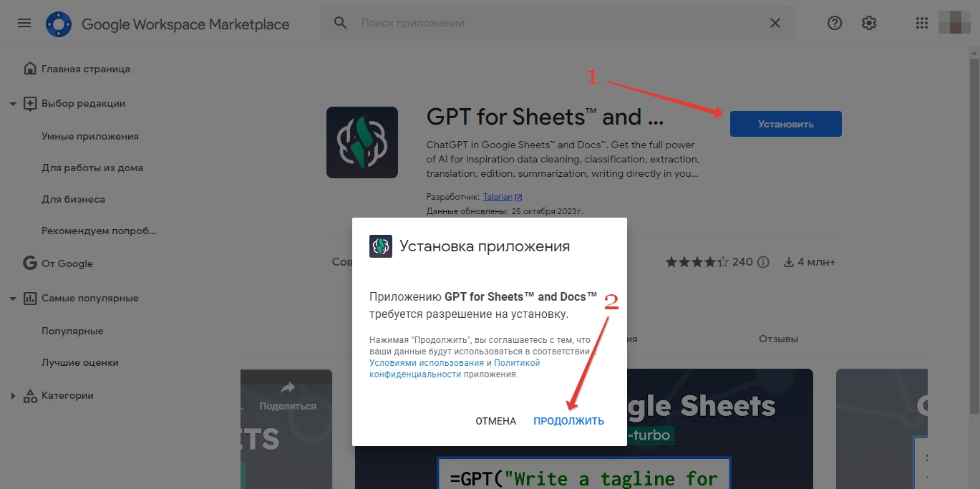Click the Выбор редакции label
Image resolution: width=980 pixels, height=489 pixels.
[x=84, y=103]
